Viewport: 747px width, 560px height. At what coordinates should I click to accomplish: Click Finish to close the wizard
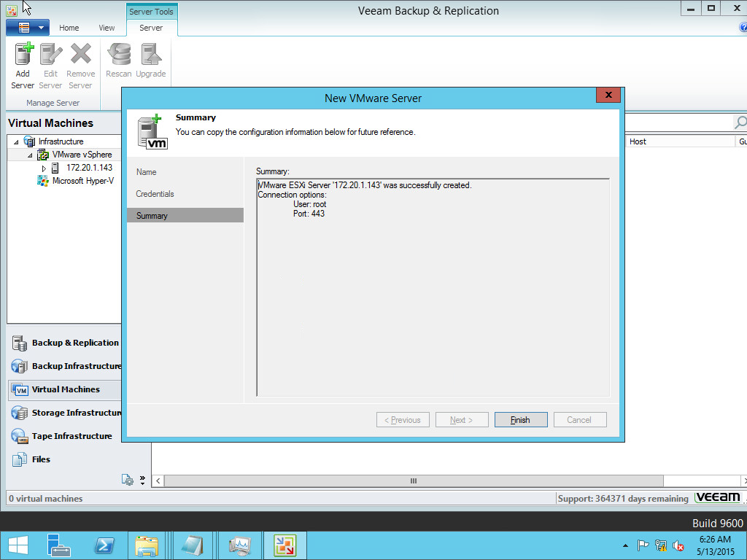pyautogui.click(x=521, y=419)
